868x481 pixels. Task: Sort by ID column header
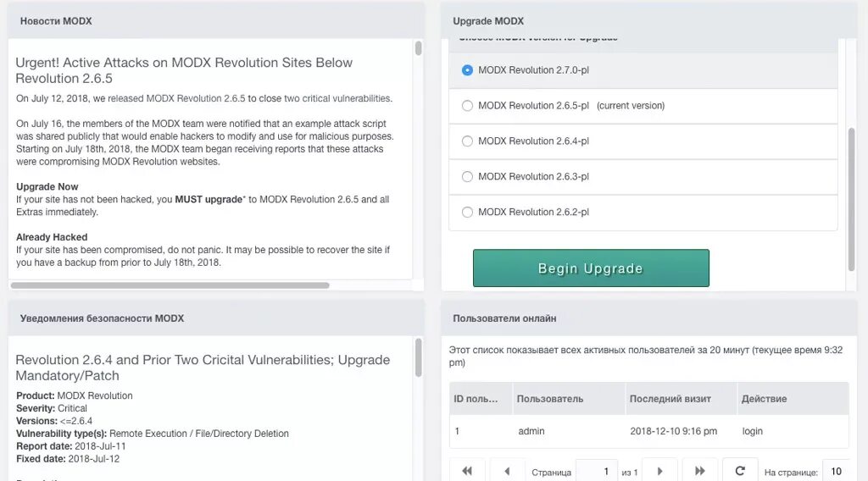[481, 399]
